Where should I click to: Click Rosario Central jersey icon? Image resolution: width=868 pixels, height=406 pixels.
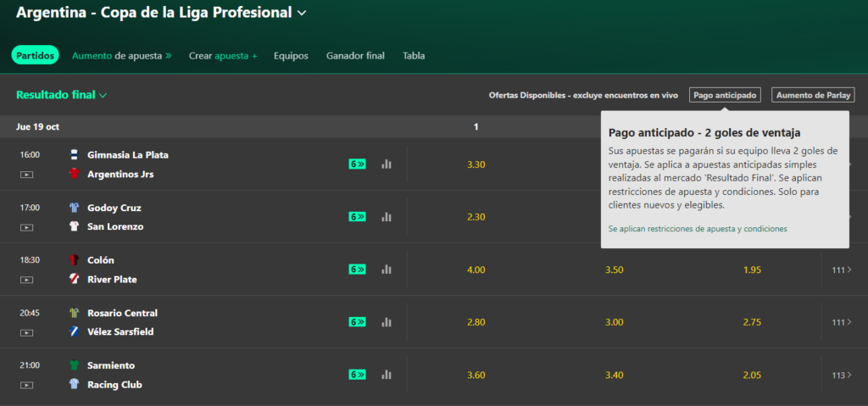(x=75, y=313)
